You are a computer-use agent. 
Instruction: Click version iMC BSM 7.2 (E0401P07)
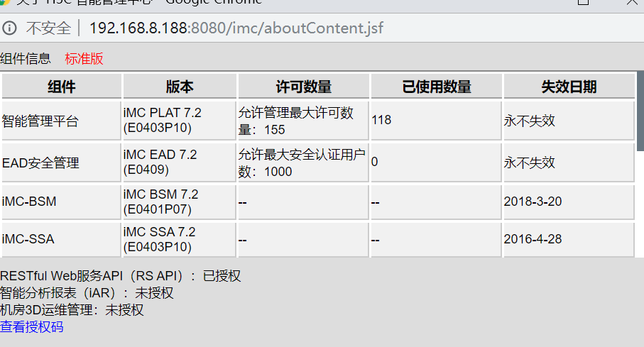[x=180, y=202]
